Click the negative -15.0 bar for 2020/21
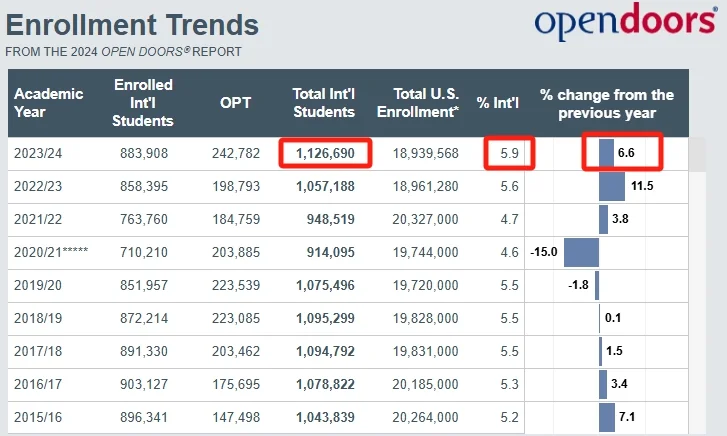This screenshot has width=727, height=436. point(580,251)
